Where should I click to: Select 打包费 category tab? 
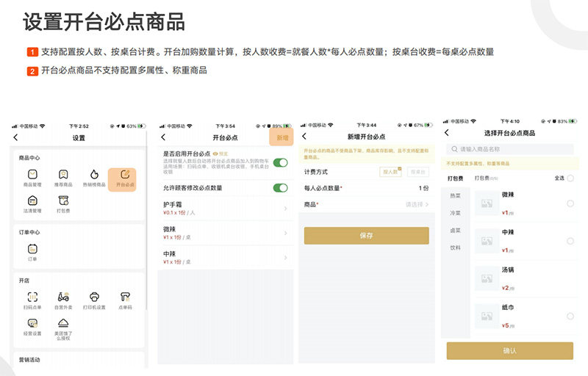click(x=455, y=178)
